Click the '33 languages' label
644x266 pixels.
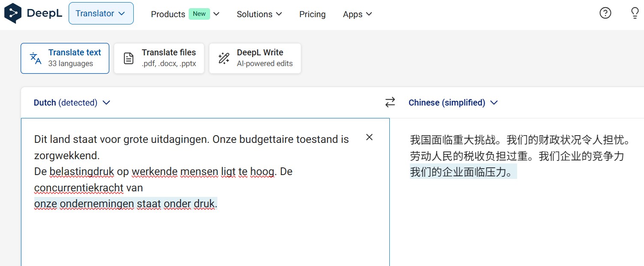point(71,63)
